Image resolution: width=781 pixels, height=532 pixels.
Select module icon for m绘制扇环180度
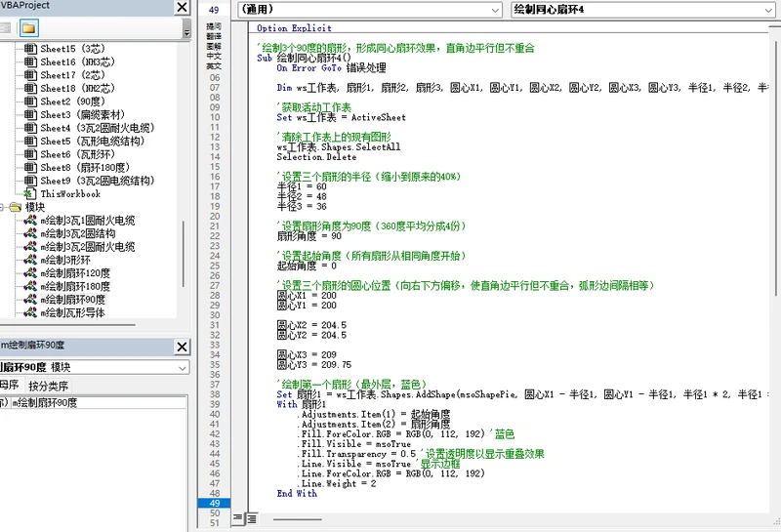pos(30,286)
